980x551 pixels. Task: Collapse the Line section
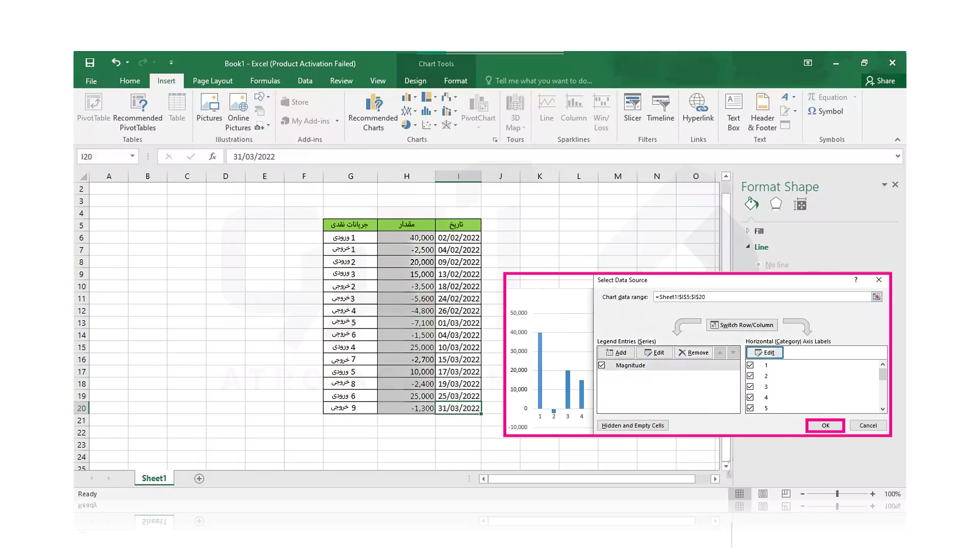(748, 246)
